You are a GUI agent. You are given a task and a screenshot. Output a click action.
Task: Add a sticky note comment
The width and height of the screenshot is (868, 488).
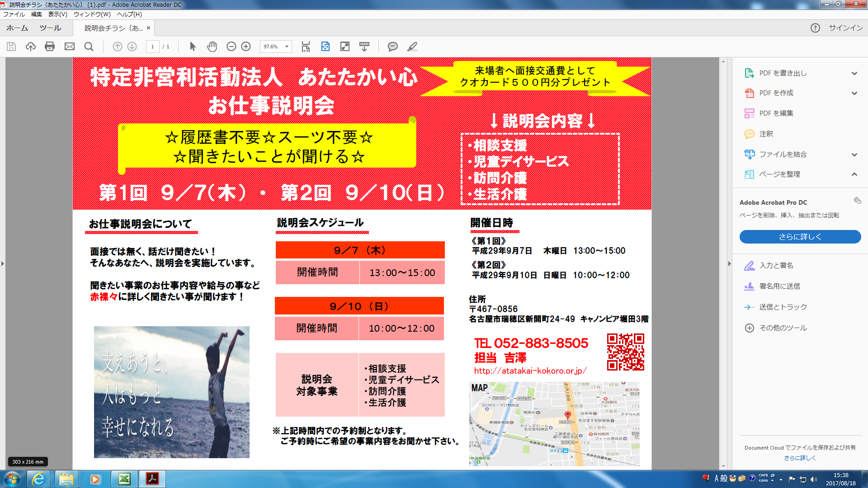392,47
